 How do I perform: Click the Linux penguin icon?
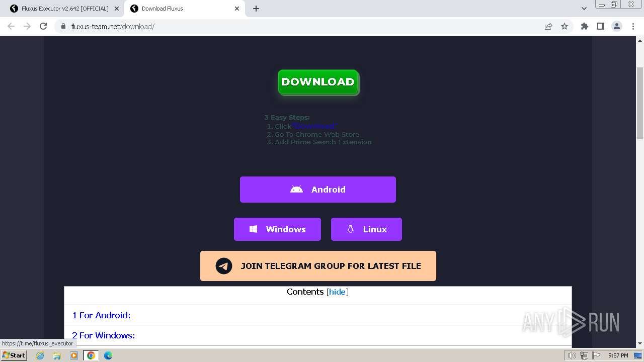click(x=350, y=229)
